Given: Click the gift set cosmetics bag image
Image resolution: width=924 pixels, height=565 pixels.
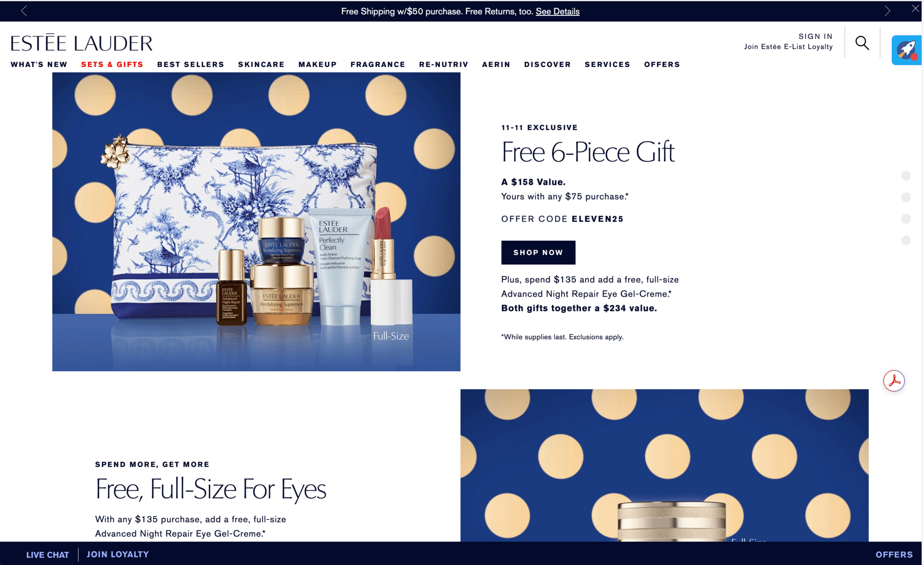Looking at the screenshot, I should [x=256, y=222].
